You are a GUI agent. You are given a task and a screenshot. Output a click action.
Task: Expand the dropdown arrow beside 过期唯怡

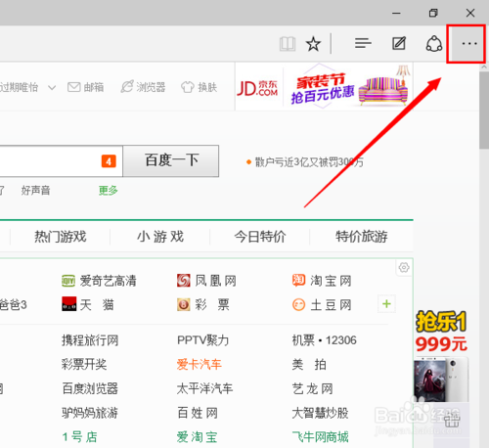coord(52,88)
